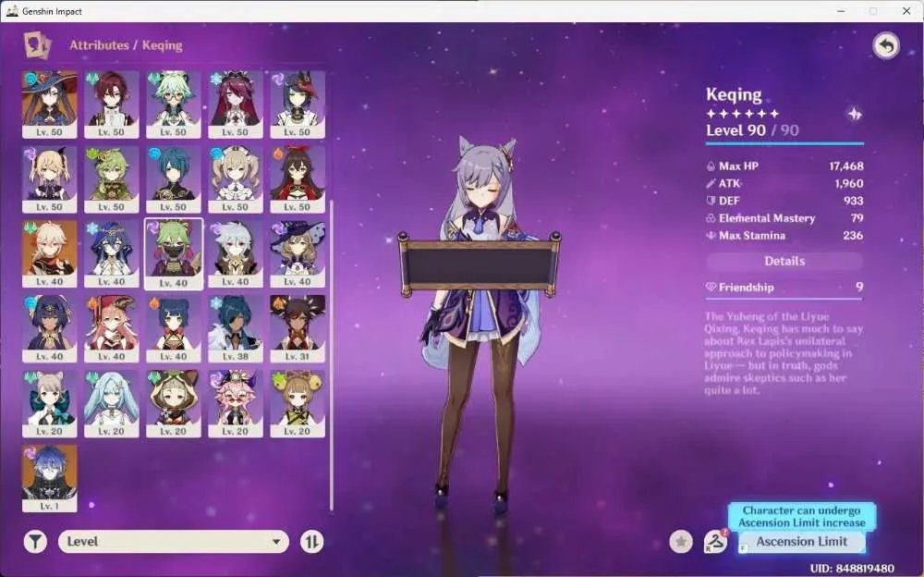Viewport: 924px width, 577px height.
Task: Click the "Attributes / Keqing" header text
Action: [126, 45]
